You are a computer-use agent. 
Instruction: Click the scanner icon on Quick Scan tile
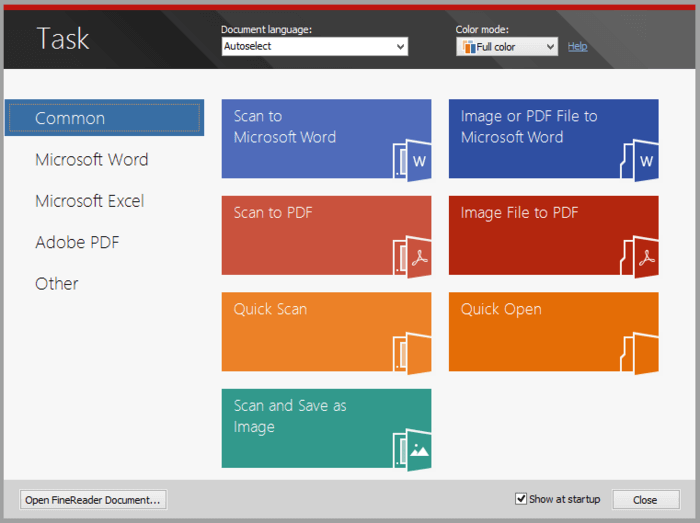(x=411, y=354)
